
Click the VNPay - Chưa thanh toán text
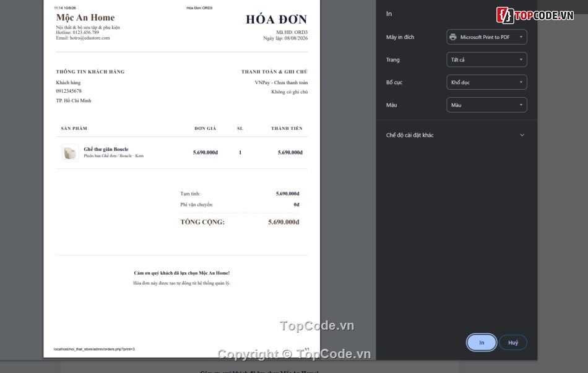(281, 82)
